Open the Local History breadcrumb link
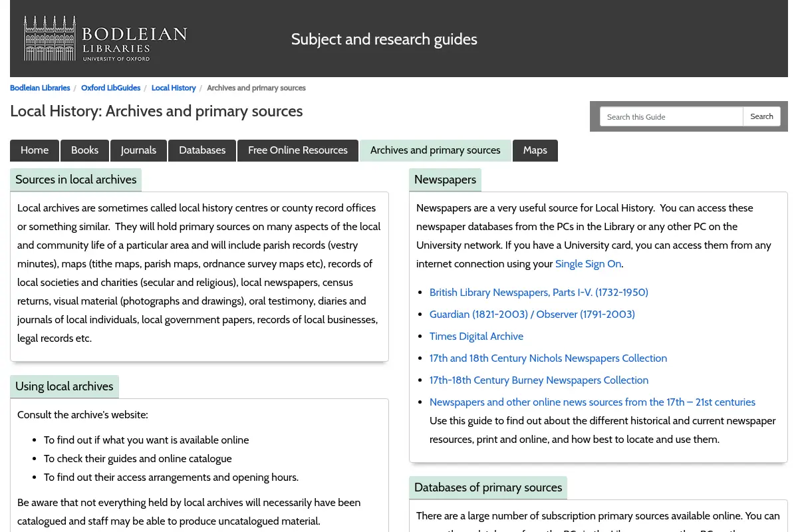Screen dimensions: 798x532 [x=174, y=88]
